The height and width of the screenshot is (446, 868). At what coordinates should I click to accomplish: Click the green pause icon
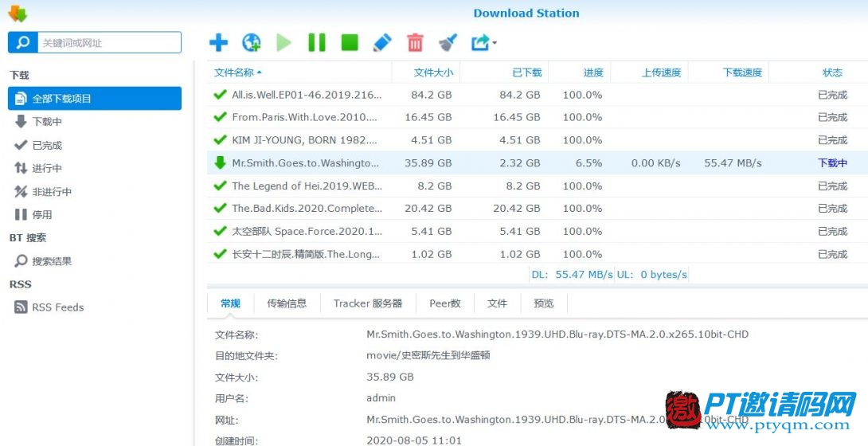click(x=317, y=42)
